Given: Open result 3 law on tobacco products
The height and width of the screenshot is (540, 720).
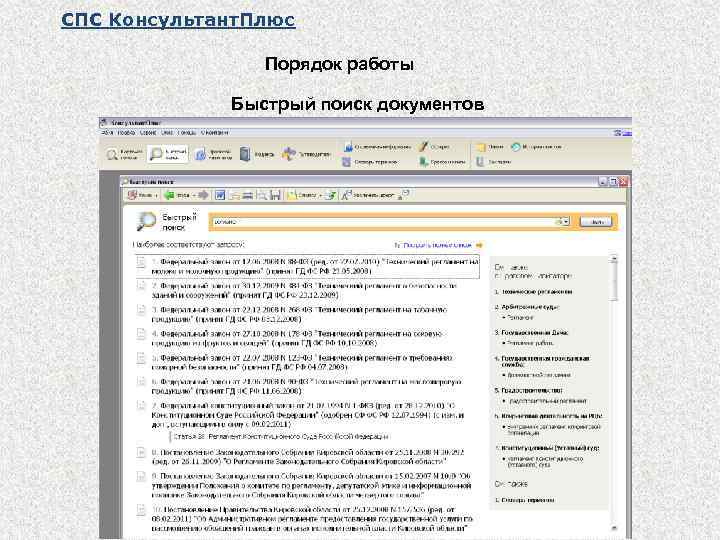Looking at the screenshot, I should click(299, 314).
